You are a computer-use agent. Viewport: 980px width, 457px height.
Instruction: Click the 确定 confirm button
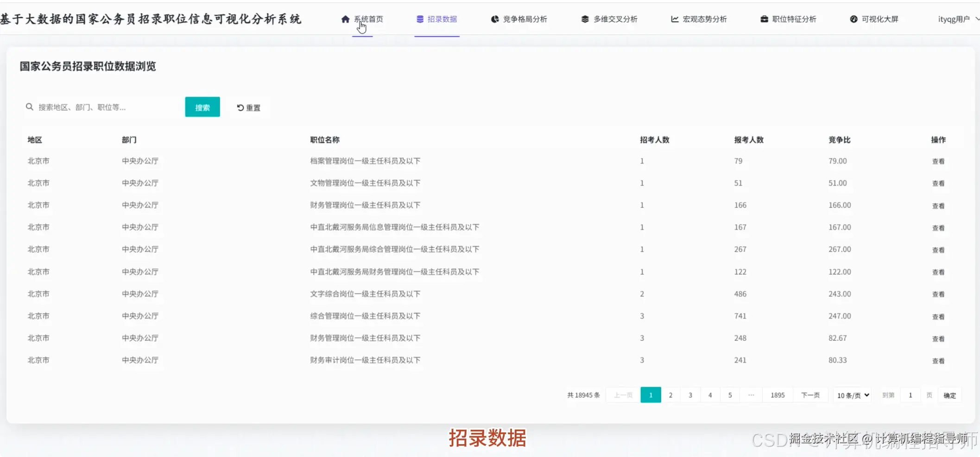pos(949,395)
